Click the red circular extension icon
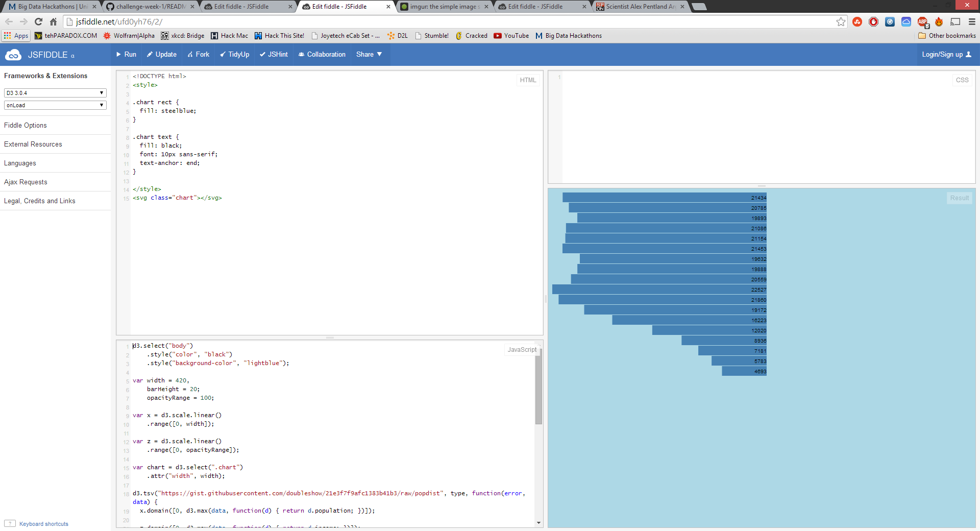Screen dimensions: 980x531 tap(874, 21)
